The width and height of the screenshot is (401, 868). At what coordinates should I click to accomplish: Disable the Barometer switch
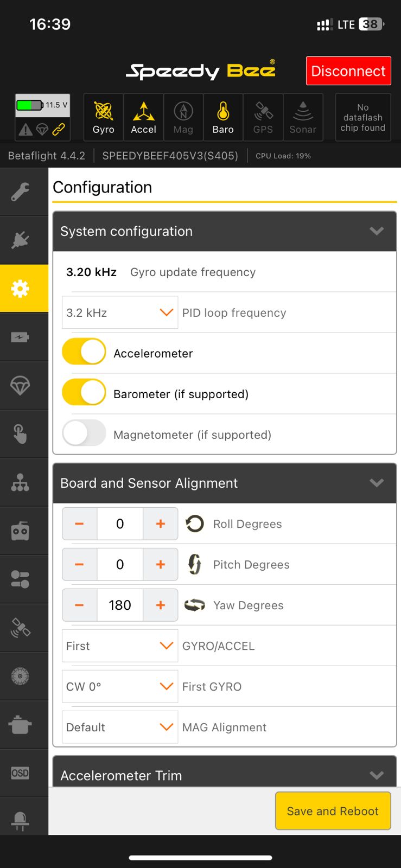pos(84,392)
